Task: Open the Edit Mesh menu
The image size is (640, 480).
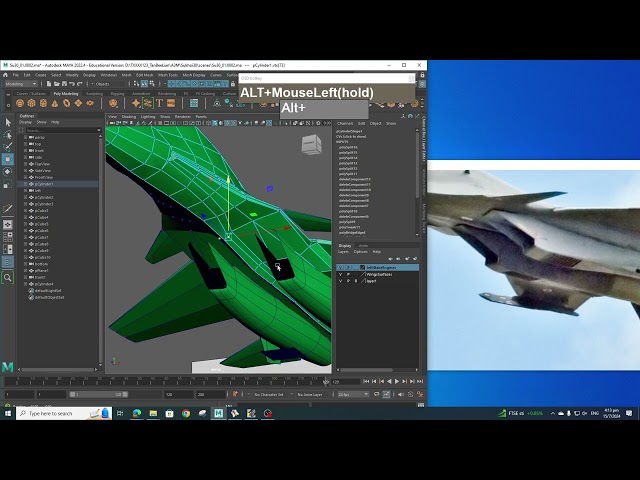Action: pyautogui.click(x=144, y=75)
